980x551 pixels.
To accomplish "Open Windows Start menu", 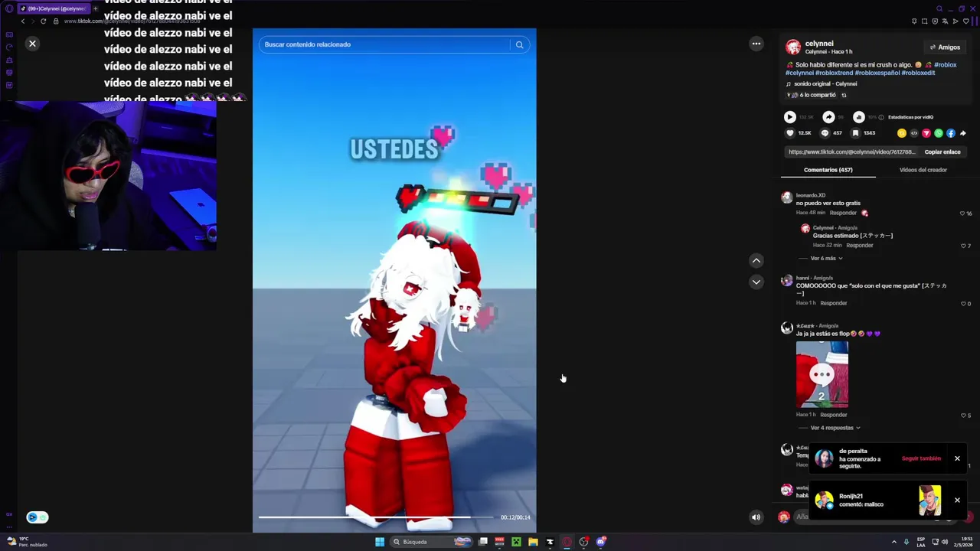I will pos(379,542).
